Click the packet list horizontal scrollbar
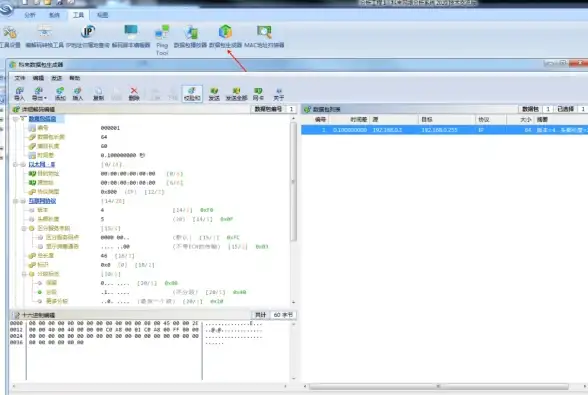The height and width of the screenshot is (395, 588). [x=439, y=386]
